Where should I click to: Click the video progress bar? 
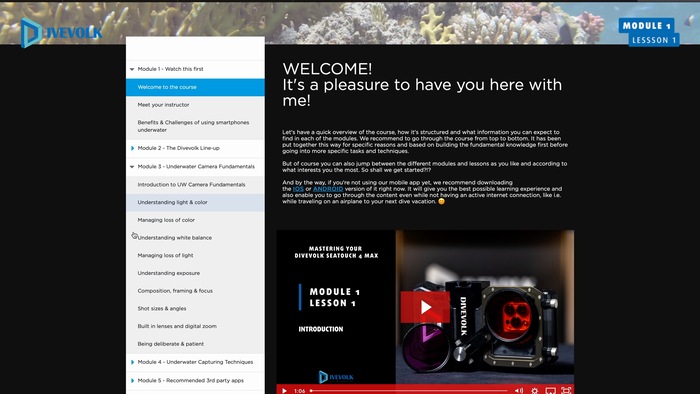click(409, 391)
